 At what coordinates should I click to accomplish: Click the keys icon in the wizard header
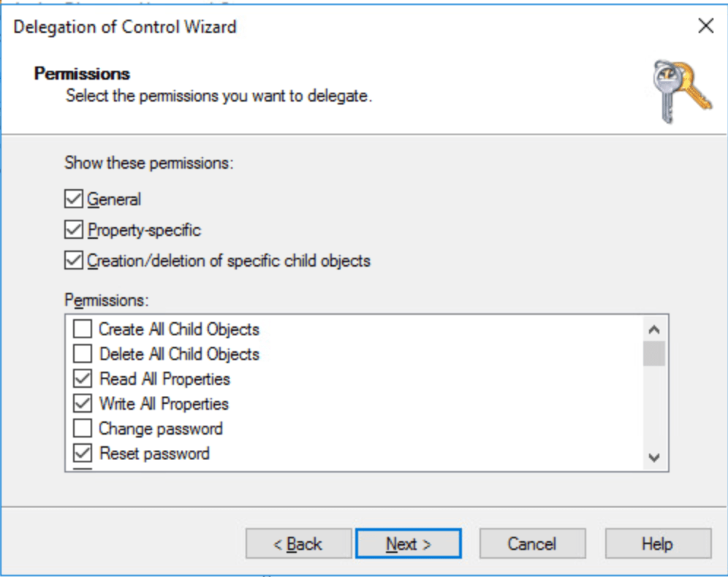[x=680, y=91]
